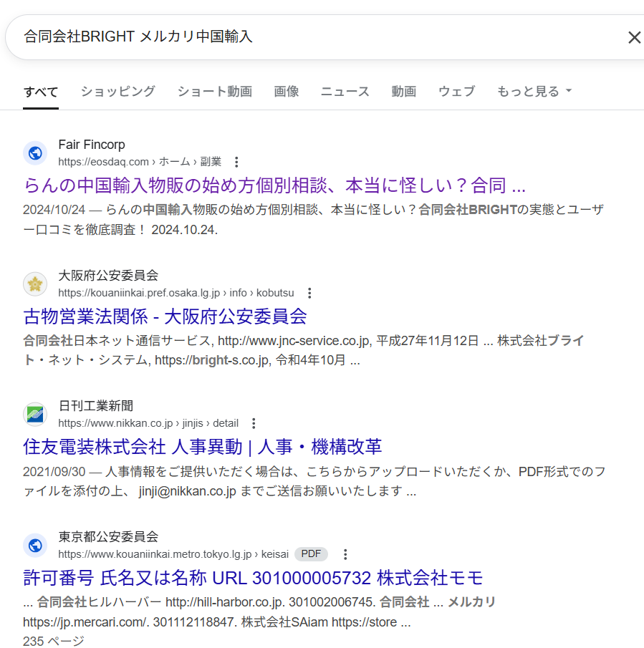Image resolution: width=644 pixels, height=648 pixels.
Task: Click 日刊工業新聞 site name text
Action: 95,406
